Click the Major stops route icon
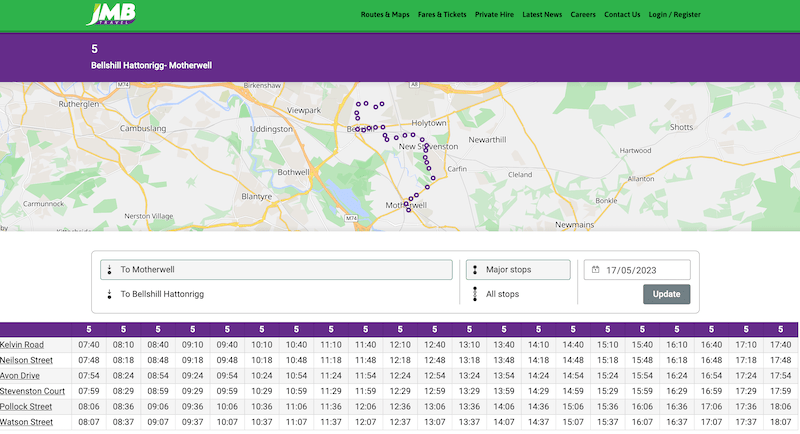The width and height of the screenshot is (800, 434). pyautogui.click(x=474, y=270)
